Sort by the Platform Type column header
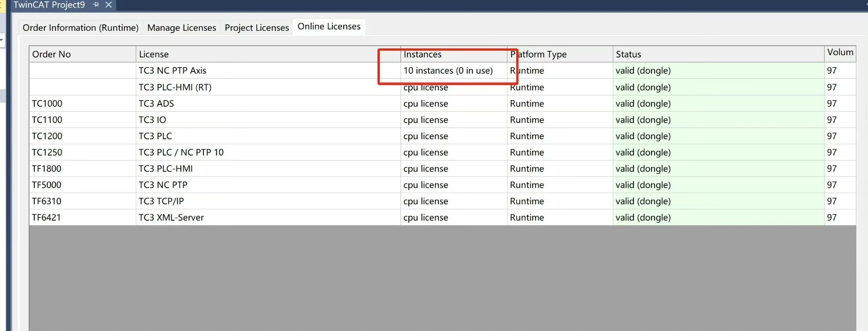The width and height of the screenshot is (868, 331). tap(560, 54)
